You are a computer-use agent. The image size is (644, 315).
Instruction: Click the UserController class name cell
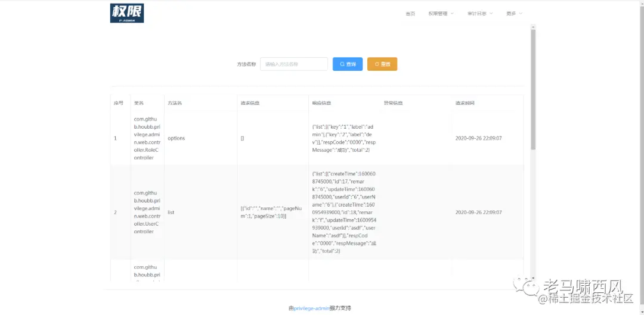point(147,213)
